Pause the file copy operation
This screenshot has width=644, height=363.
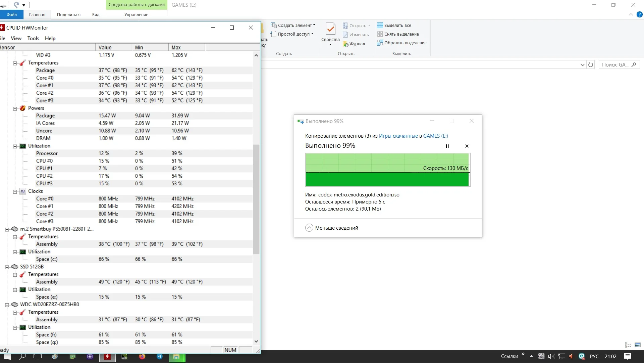(447, 146)
